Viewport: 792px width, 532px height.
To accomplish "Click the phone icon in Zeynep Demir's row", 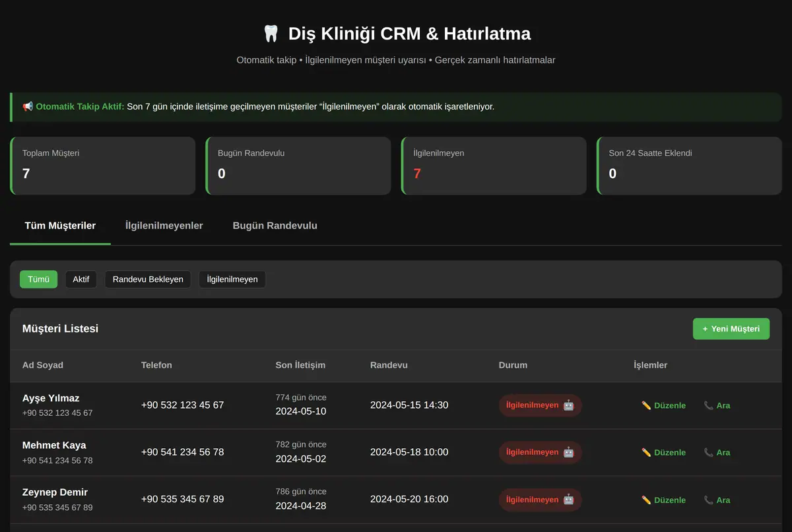I will point(708,500).
